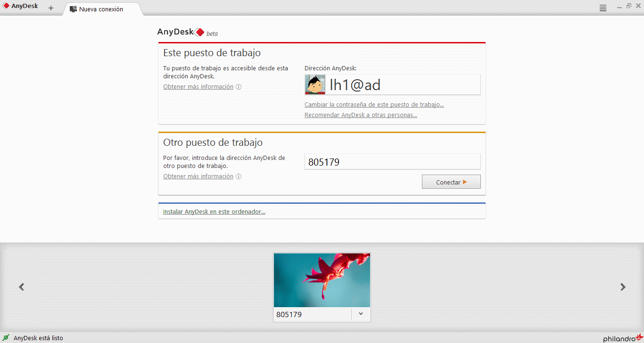The image size is (644, 343).
Task: Click the user avatar picture
Action: 315,84
